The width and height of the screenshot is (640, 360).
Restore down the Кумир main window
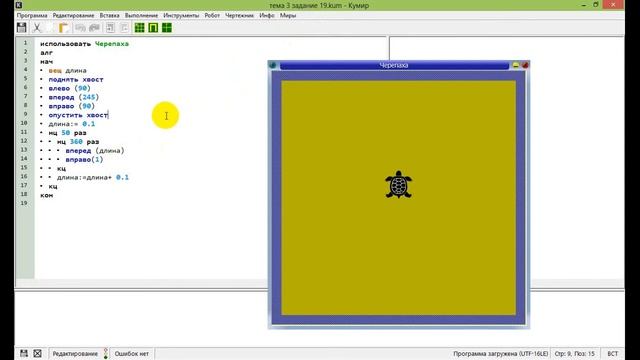coord(596,5)
